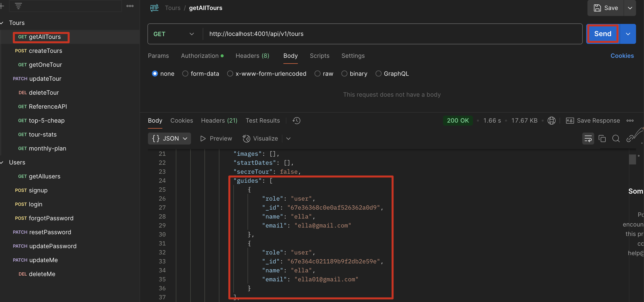Screen dimensions: 644x302
Task: Click the response history clock icon
Action: 296,121
